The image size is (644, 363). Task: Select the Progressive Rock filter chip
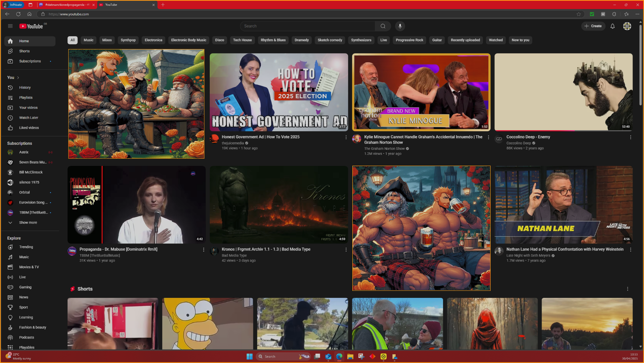tap(409, 40)
